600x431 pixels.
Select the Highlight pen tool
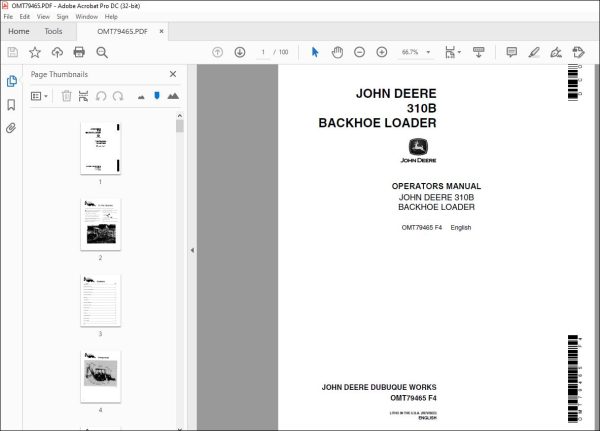pos(534,52)
